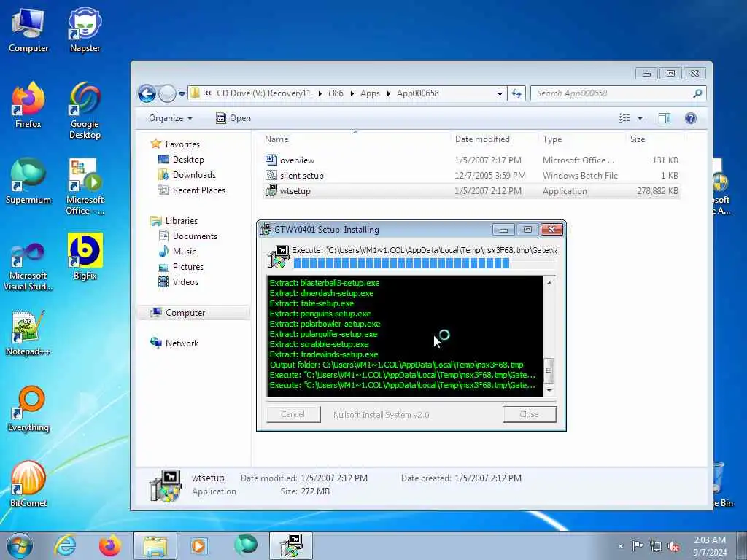Launch Firefox from the desktop
Image resolution: width=747 pixels, height=560 pixels.
28,106
